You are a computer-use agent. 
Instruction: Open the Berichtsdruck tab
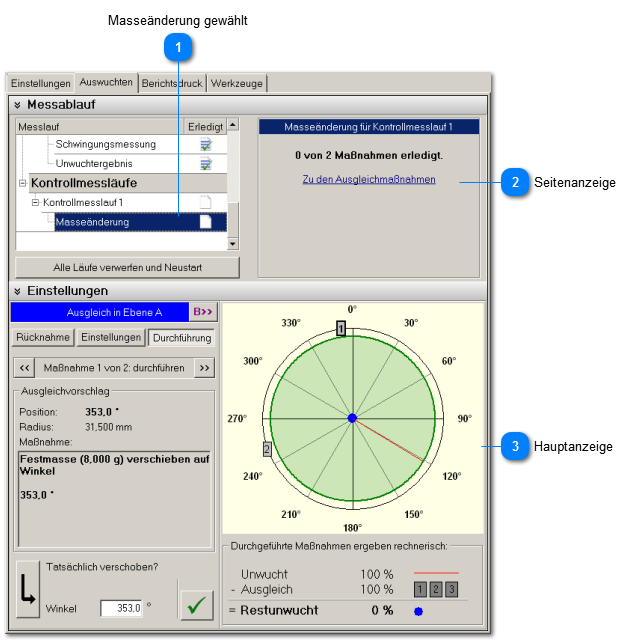pyautogui.click(x=172, y=84)
